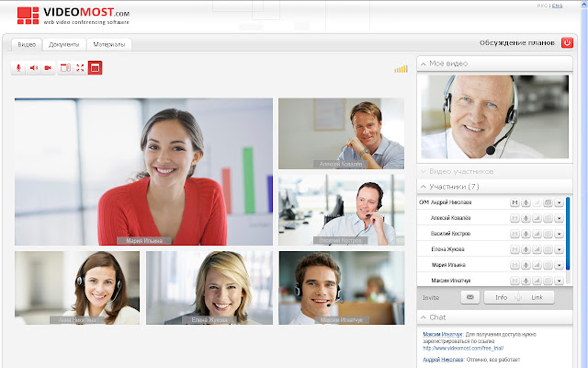Click the M moderator button for Елена Жукова
The image size is (588, 368).
[514, 249]
